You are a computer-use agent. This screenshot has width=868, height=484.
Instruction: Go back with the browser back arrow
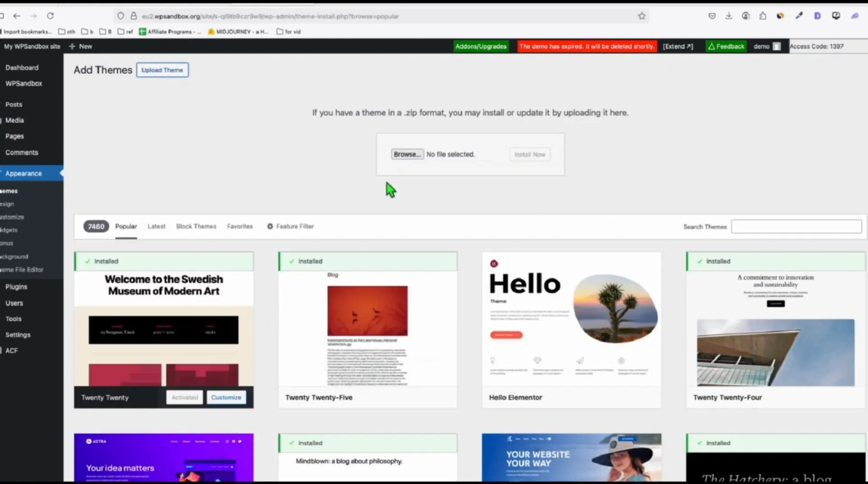point(17,16)
